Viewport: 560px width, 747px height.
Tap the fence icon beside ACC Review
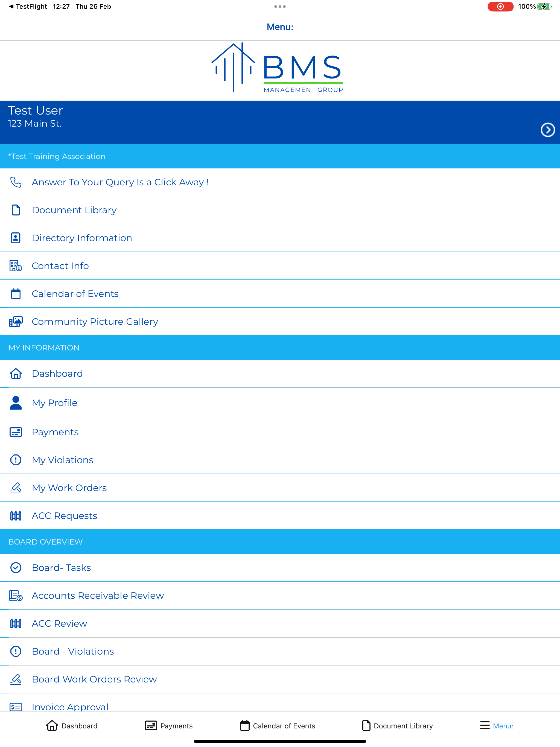pyautogui.click(x=16, y=623)
